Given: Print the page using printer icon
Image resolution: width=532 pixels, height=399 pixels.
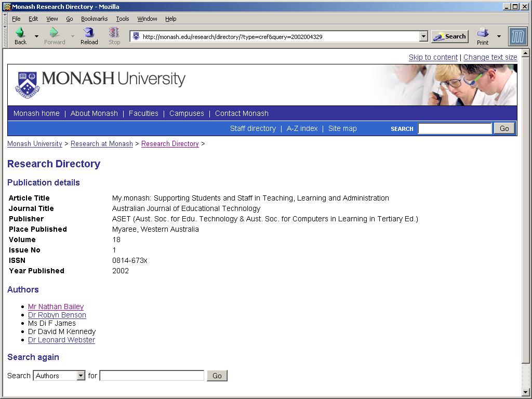Looking at the screenshot, I should (483, 33).
